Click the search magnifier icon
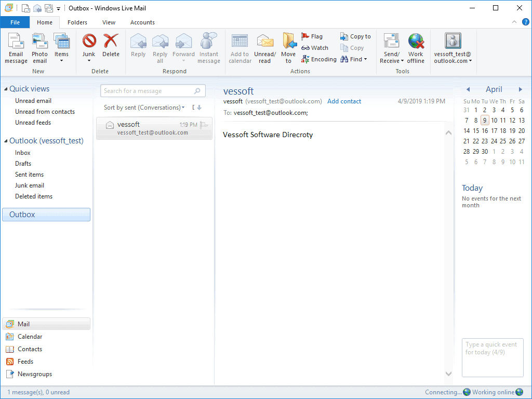532x399 pixels. [197, 91]
